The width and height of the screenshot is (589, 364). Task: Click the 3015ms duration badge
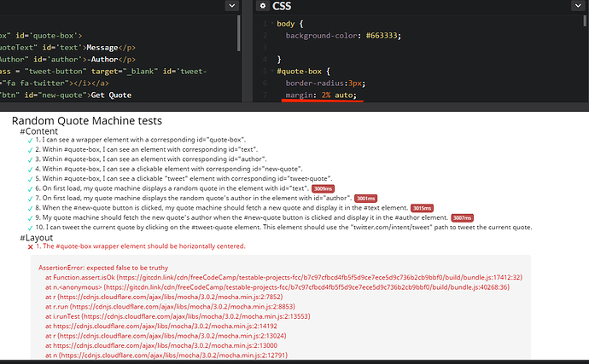tap(422, 208)
